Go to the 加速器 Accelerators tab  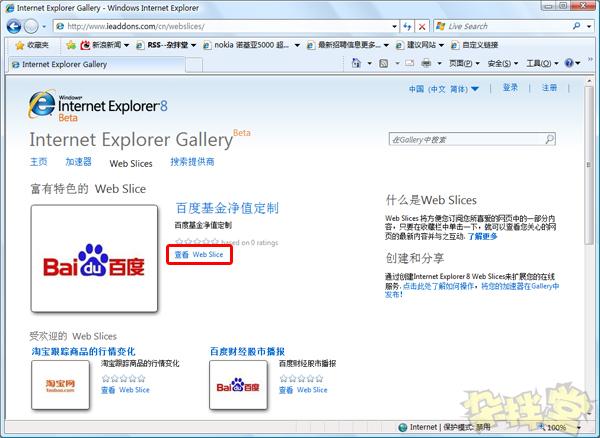78,162
